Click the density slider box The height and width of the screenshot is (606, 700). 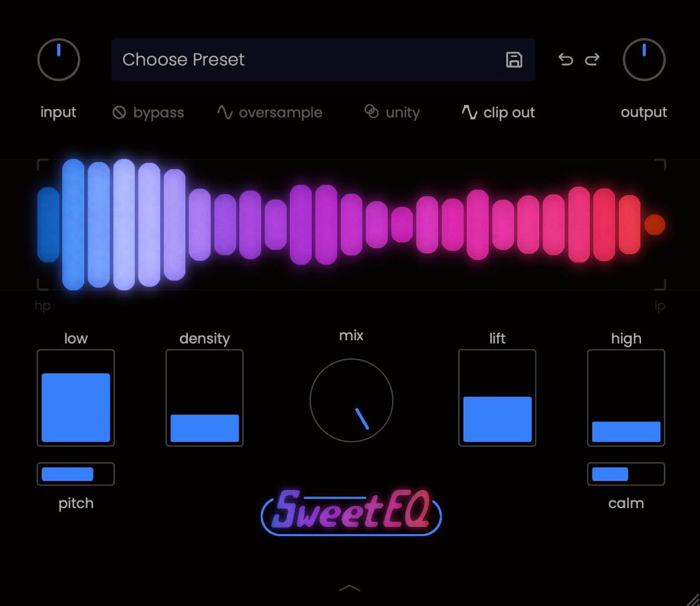click(x=205, y=398)
